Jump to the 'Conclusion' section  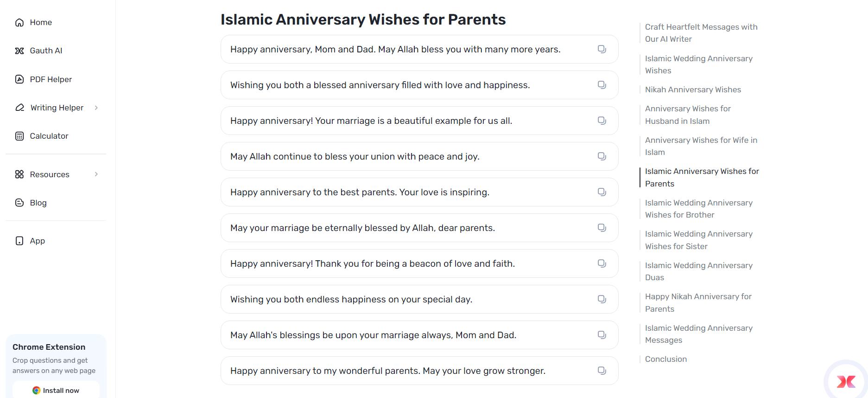665,359
